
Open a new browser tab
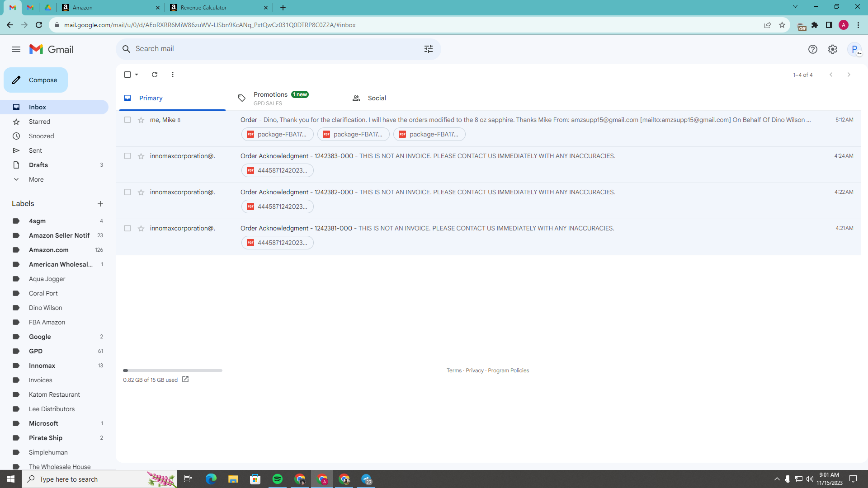283,7
